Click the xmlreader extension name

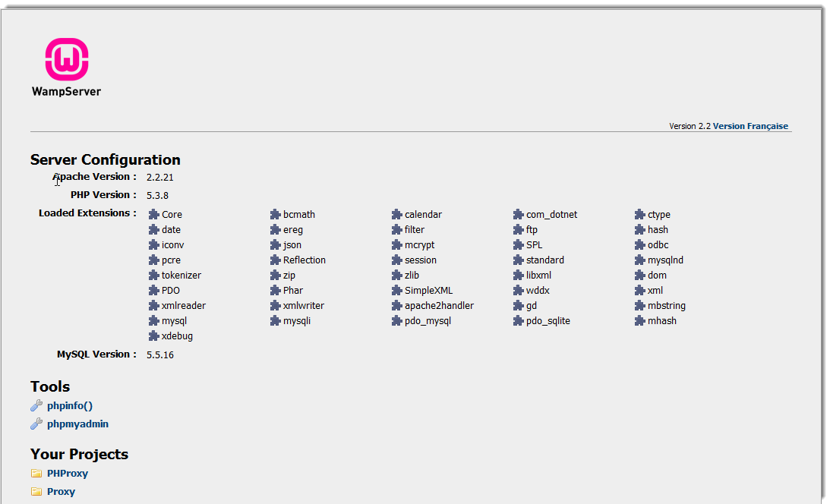[184, 306]
